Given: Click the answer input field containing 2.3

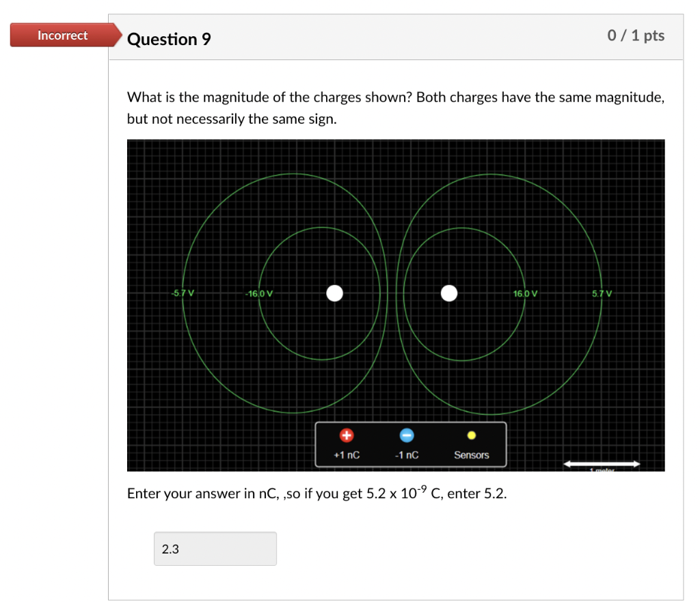Looking at the screenshot, I should point(215,549).
